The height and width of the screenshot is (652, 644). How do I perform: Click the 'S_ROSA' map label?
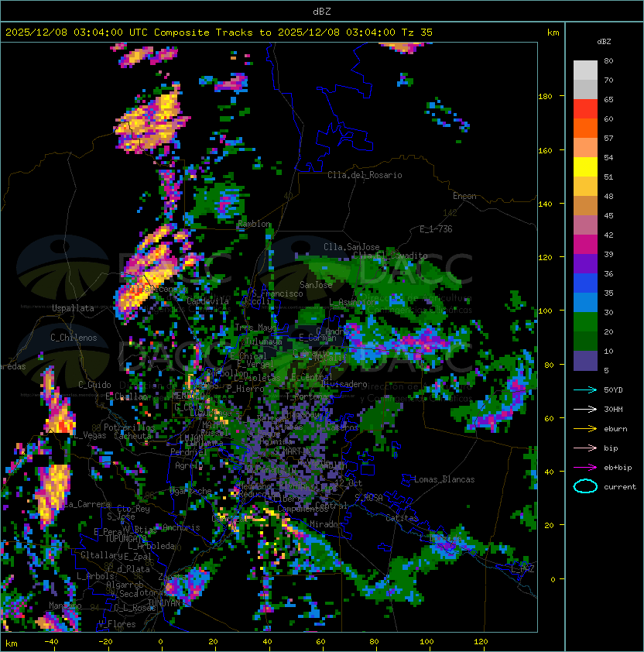click(368, 497)
